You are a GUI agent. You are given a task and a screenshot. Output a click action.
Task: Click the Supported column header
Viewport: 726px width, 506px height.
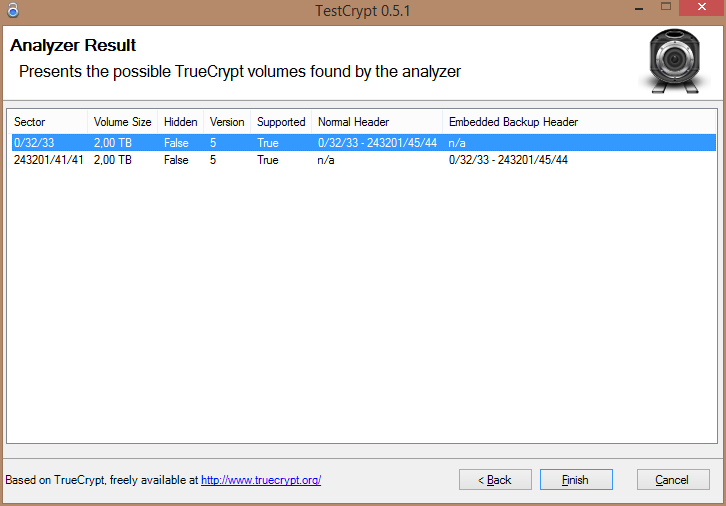coord(281,122)
